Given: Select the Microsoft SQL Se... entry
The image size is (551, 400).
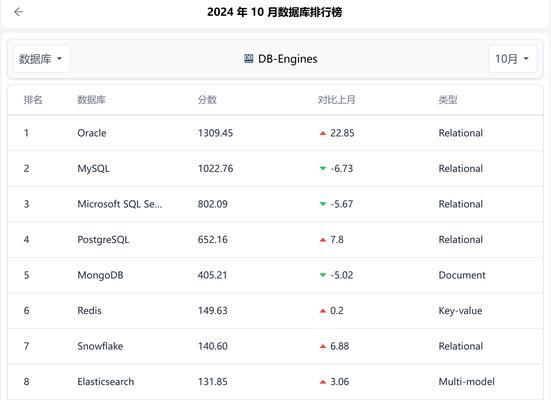Looking at the screenshot, I should pos(120,204).
